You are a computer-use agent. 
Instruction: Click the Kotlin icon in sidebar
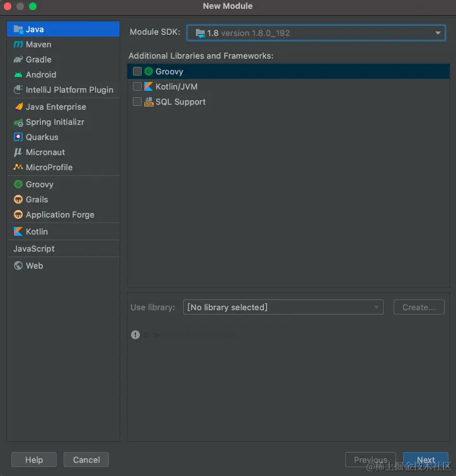pyautogui.click(x=18, y=231)
